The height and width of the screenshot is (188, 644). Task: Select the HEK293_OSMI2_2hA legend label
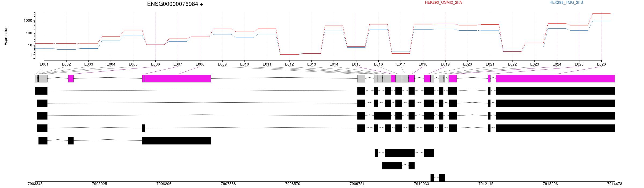point(443,2)
